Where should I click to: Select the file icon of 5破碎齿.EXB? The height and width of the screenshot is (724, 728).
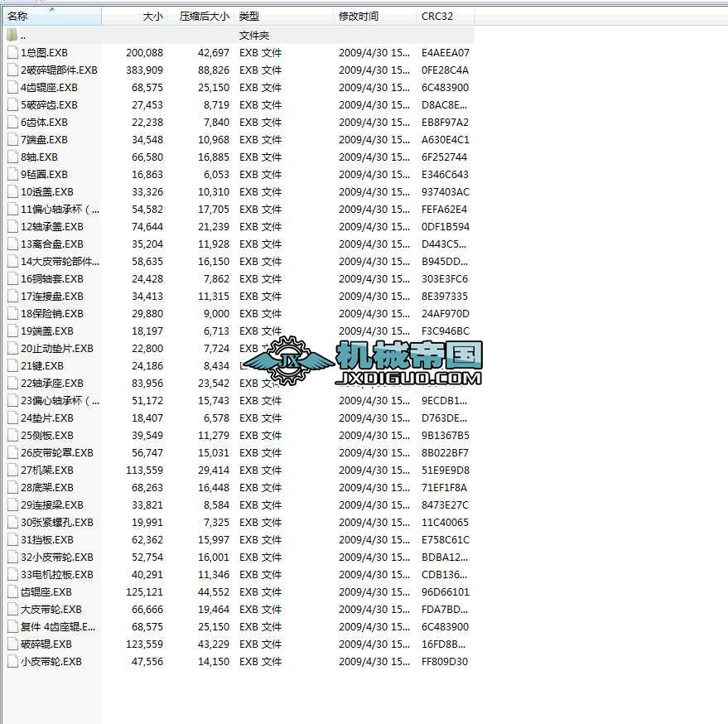pos(12,105)
